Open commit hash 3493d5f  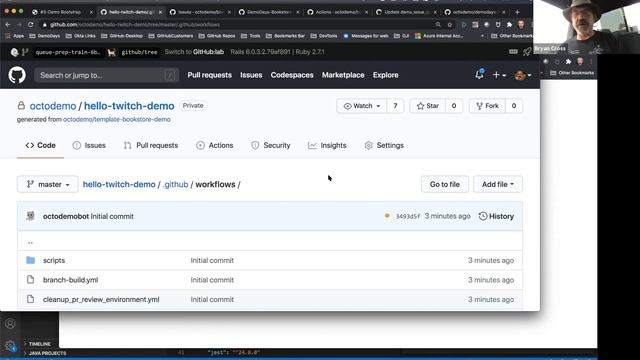[407, 216]
